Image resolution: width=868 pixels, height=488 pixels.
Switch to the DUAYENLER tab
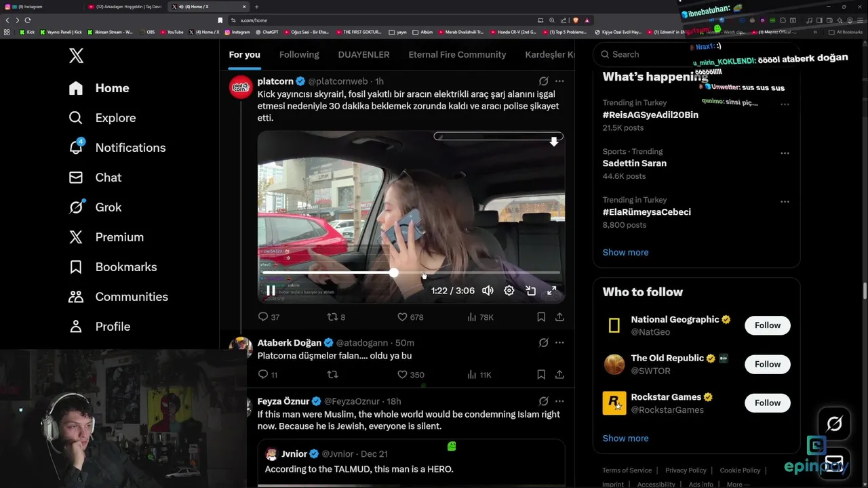363,54
